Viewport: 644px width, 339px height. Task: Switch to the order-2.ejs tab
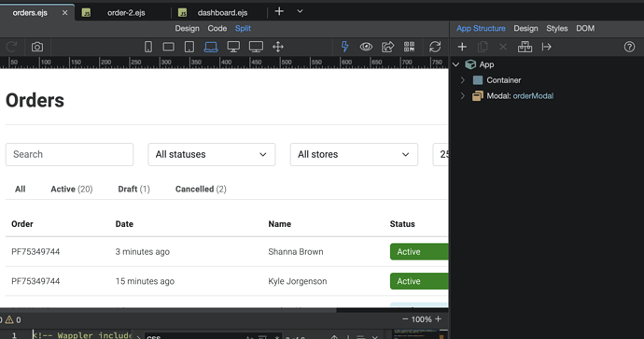(126, 13)
